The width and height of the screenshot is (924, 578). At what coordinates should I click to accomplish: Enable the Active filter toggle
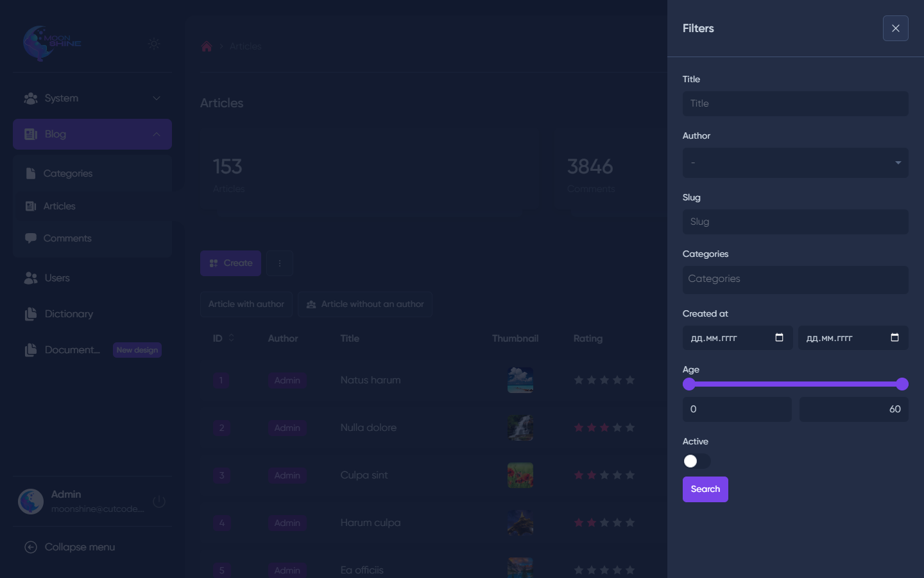696,461
